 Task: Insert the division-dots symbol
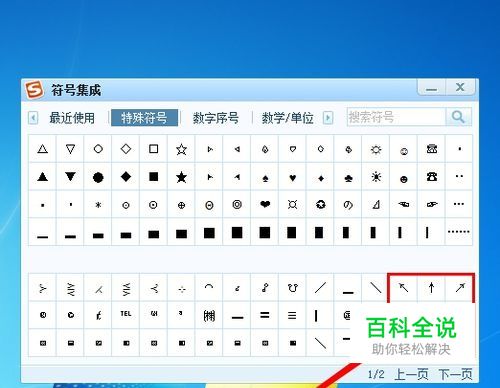tap(182, 289)
